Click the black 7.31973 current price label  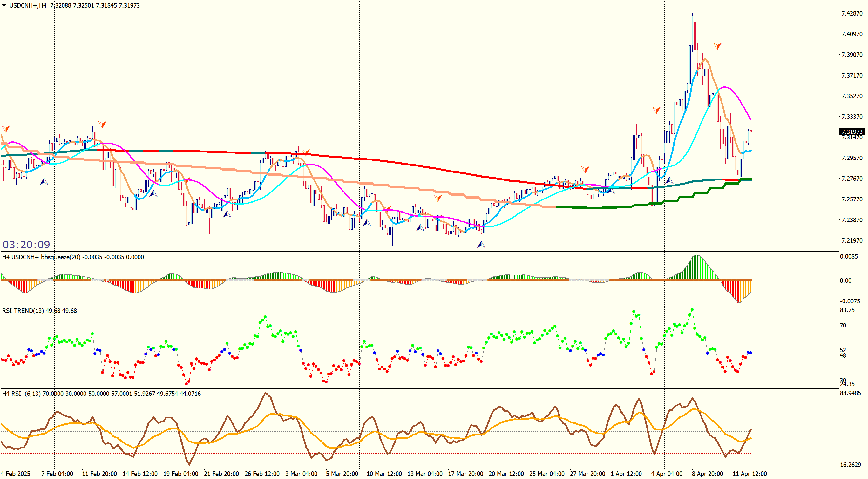851,132
